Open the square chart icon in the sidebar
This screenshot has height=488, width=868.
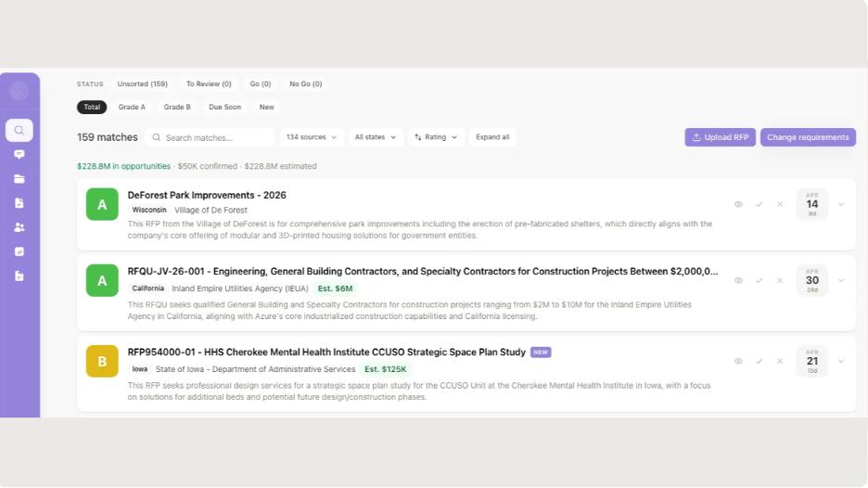(x=19, y=251)
